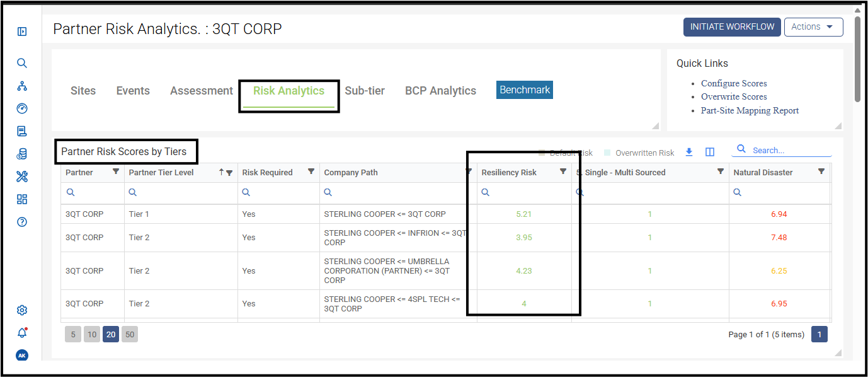The width and height of the screenshot is (868, 377).
Task: Open the grid modules icon in sidebar
Action: pyautogui.click(x=22, y=199)
